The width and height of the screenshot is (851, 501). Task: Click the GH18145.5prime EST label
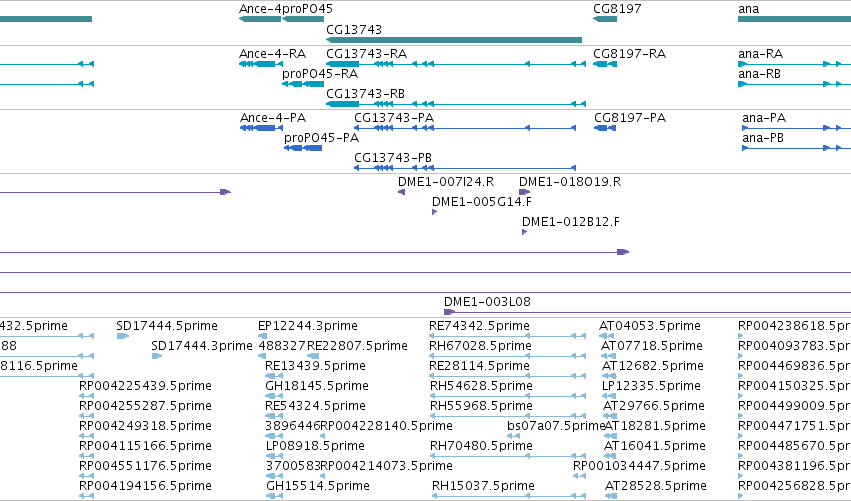317,386
